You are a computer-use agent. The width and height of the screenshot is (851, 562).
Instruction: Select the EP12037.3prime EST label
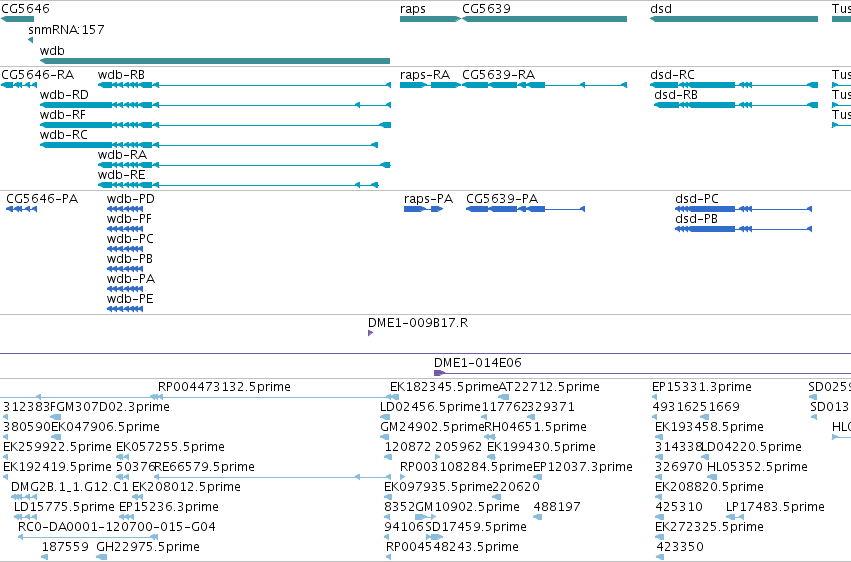[583, 467]
